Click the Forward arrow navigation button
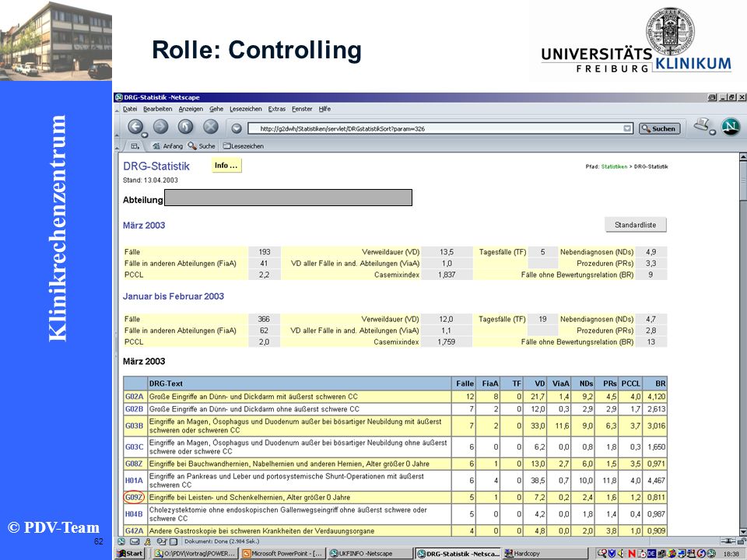 click(160, 127)
